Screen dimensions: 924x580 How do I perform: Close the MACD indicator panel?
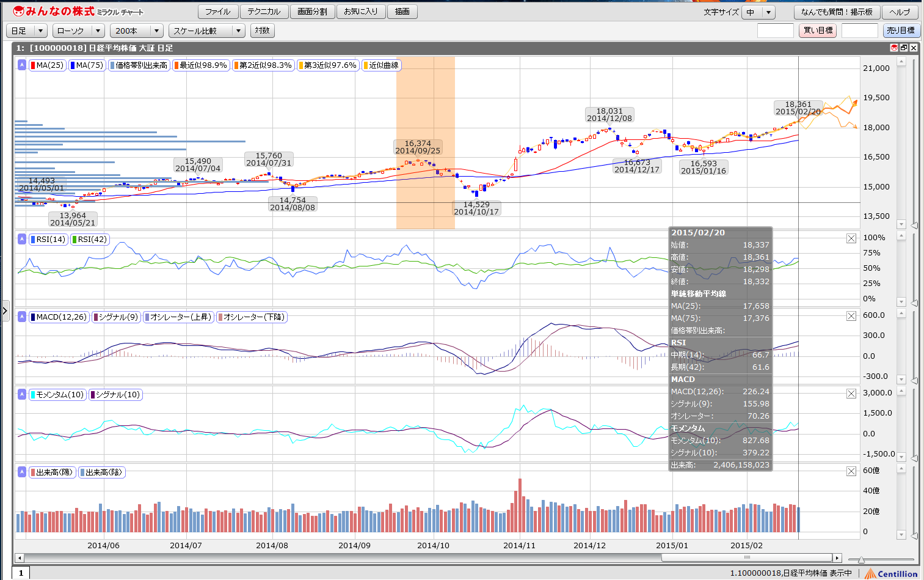pyautogui.click(x=851, y=316)
